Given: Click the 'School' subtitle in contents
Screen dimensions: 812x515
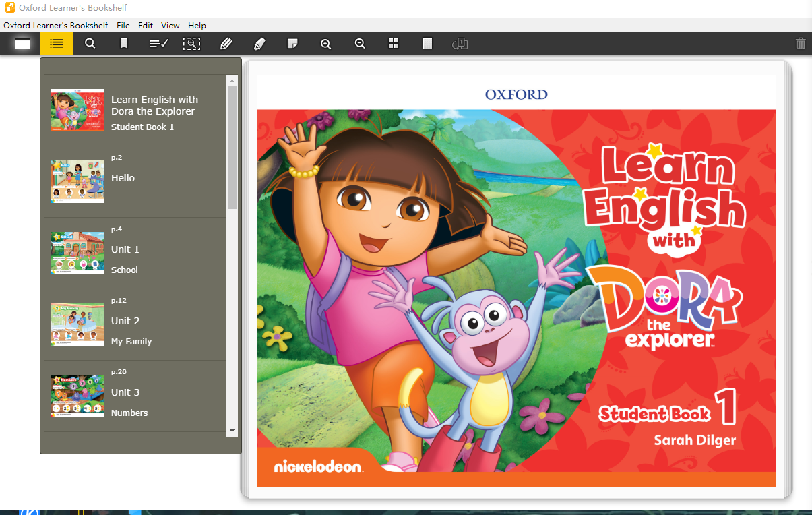Looking at the screenshot, I should tap(125, 270).
